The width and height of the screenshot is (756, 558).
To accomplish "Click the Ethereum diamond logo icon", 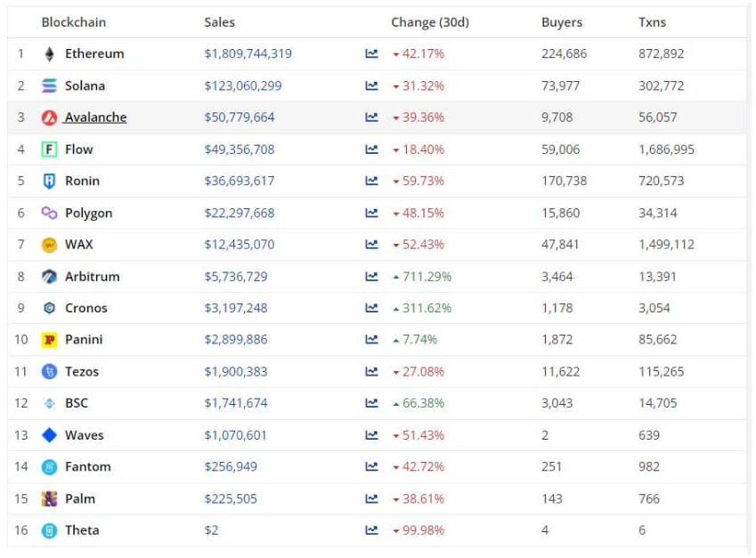I will (x=49, y=54).
